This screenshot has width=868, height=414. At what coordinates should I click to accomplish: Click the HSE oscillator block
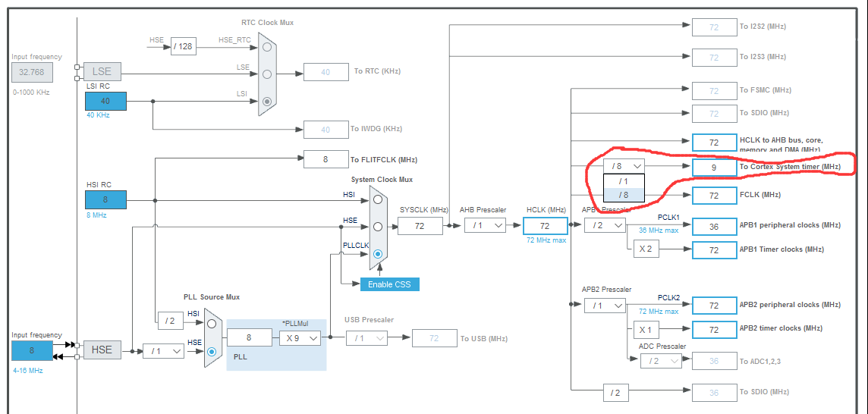(102, 350)
